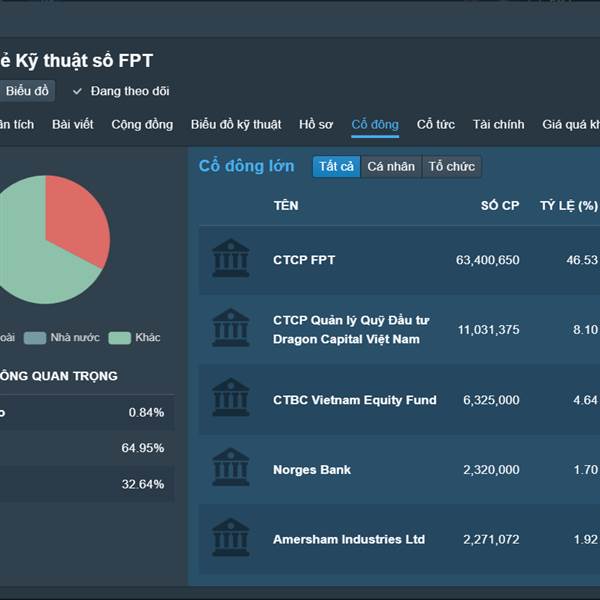Open the CTCP FPT shareholder name

click(304, 260)
